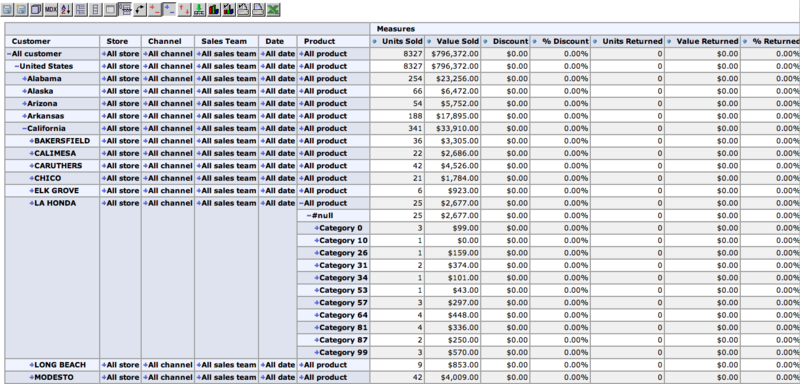
Task: Toggle the show parent members button
Action: pos(81,9)
